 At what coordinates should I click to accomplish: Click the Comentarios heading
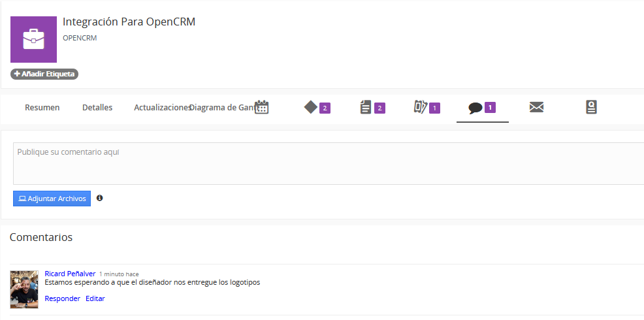(41, 237)
